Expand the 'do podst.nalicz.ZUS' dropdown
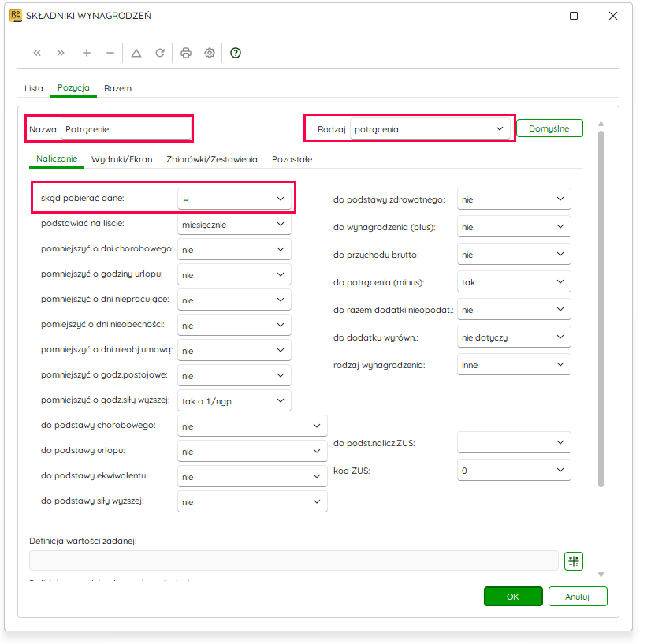 (514, 443)
